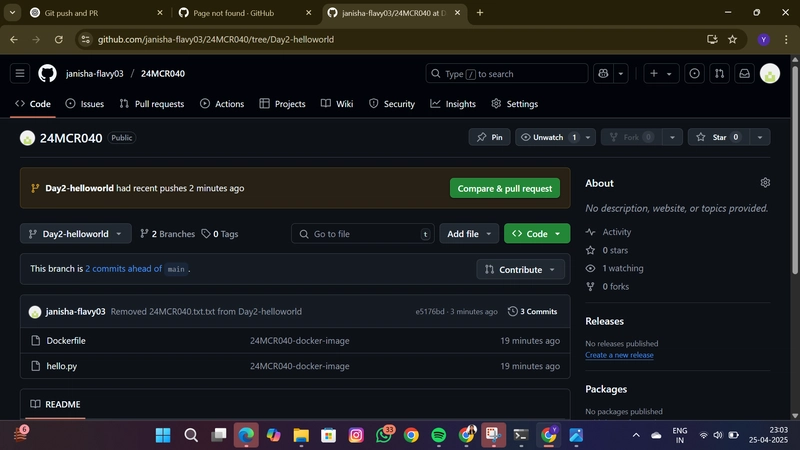Image resolution: width=800 pixels, height=450 pixels.
Task: Expand the Star lists dropdown arrow
Action: point(760,137)
